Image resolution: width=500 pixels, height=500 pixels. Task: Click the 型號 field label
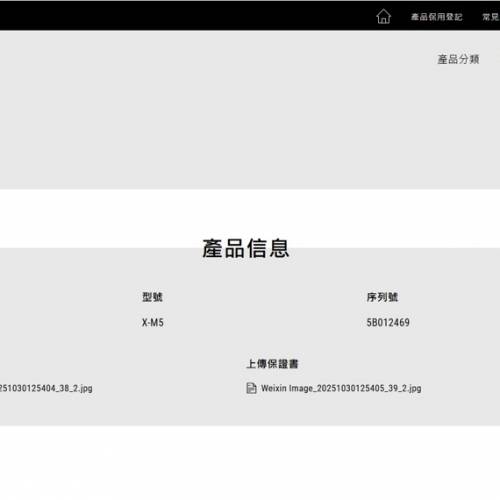pos(152,297)
